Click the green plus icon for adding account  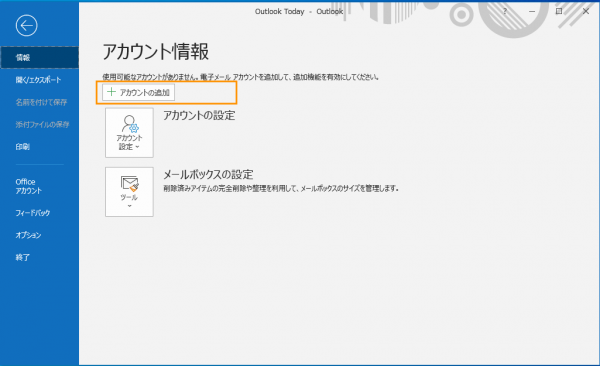(111, 92)
